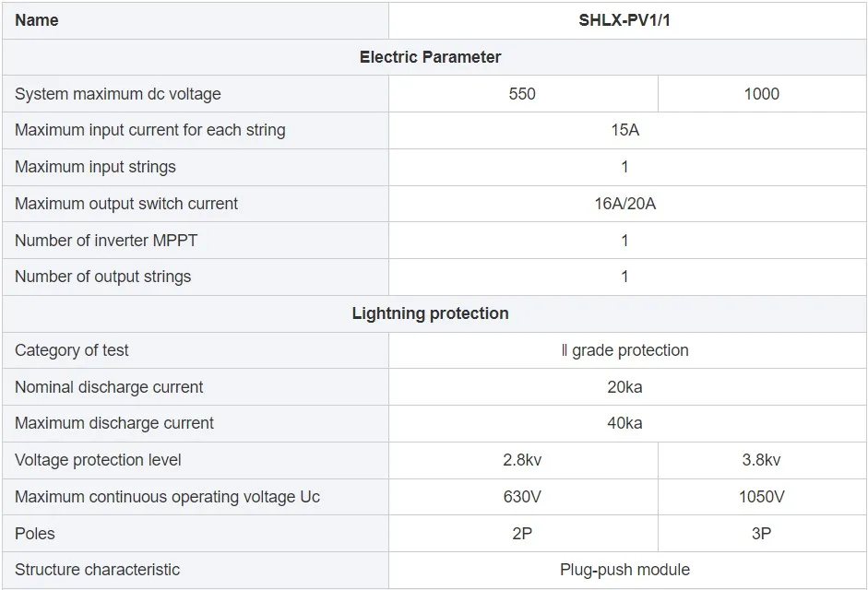Click the 3.8kv voltage protection cell

[761, 460]
